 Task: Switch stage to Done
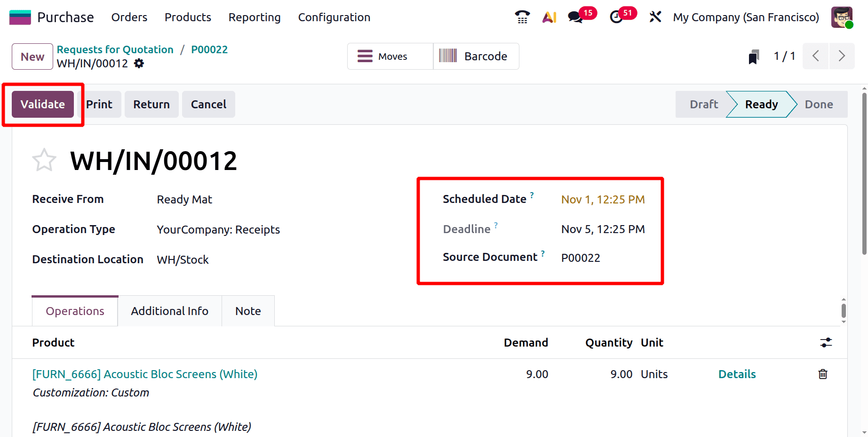819,104
